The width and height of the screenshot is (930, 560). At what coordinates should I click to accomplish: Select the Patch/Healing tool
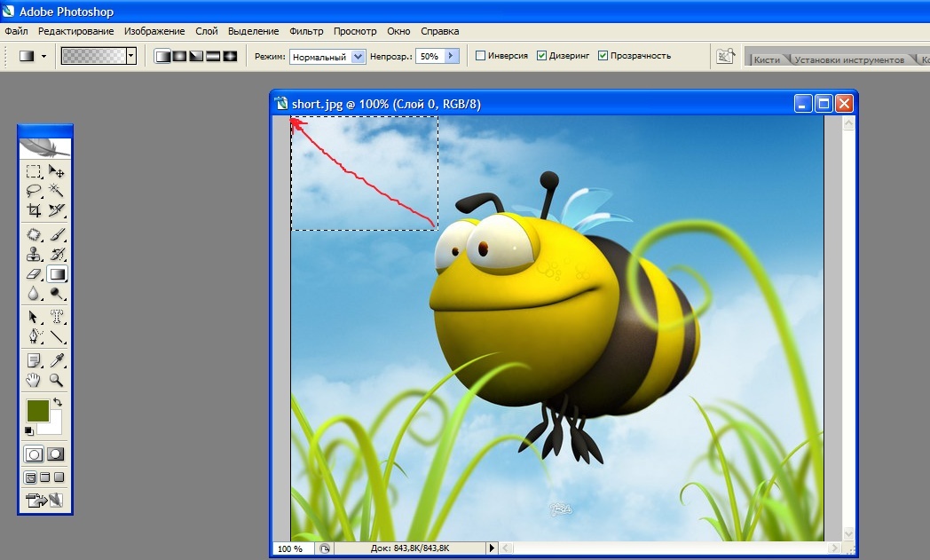34,235
